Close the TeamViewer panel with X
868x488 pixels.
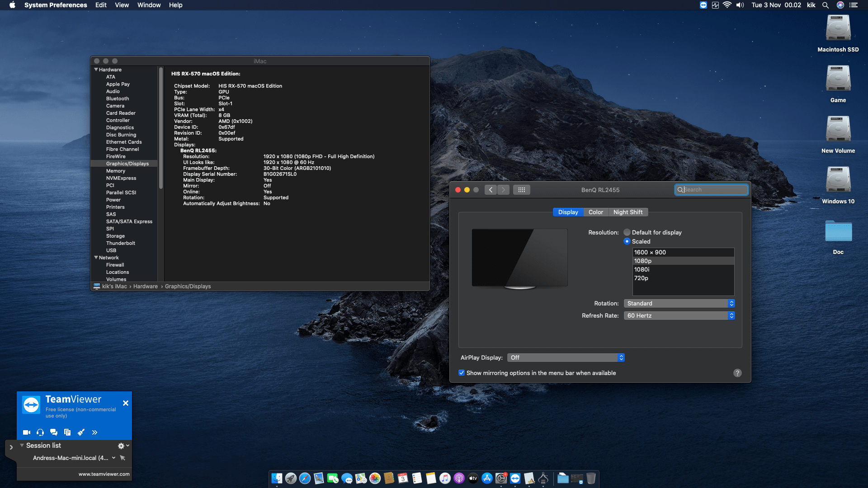(126, 403)
